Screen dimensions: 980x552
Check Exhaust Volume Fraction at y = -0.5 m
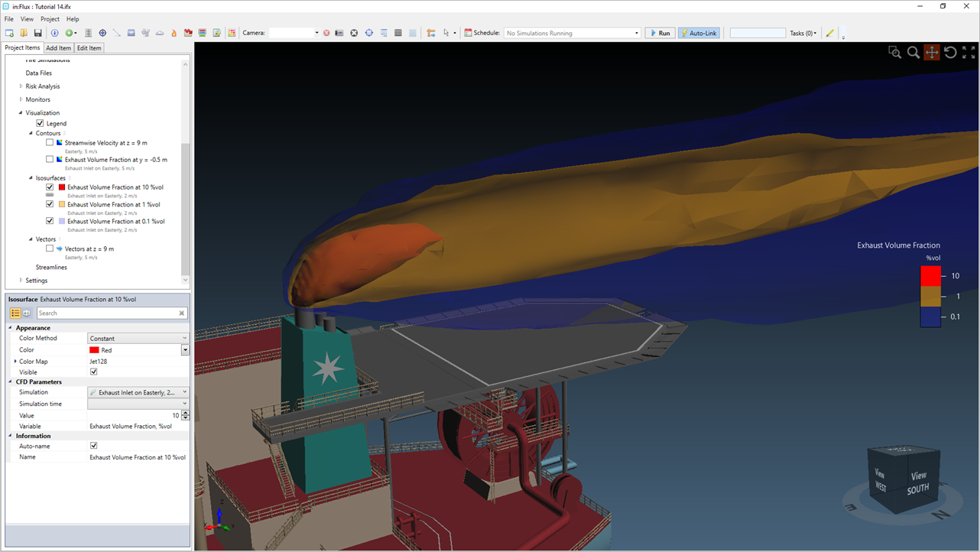[50, 159]
